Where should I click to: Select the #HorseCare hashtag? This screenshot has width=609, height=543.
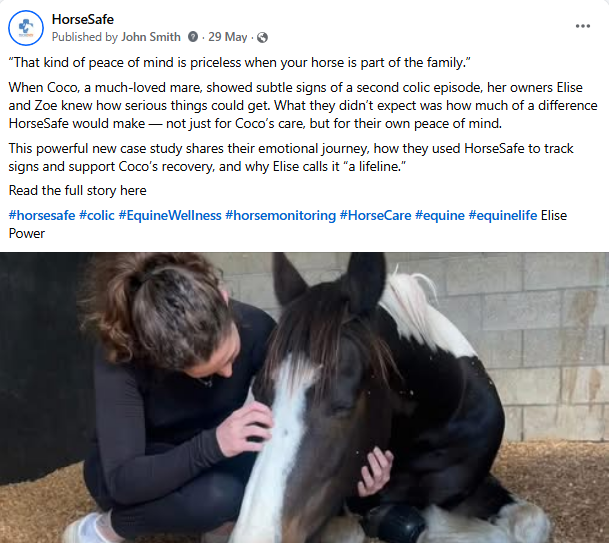pos(375,215)
